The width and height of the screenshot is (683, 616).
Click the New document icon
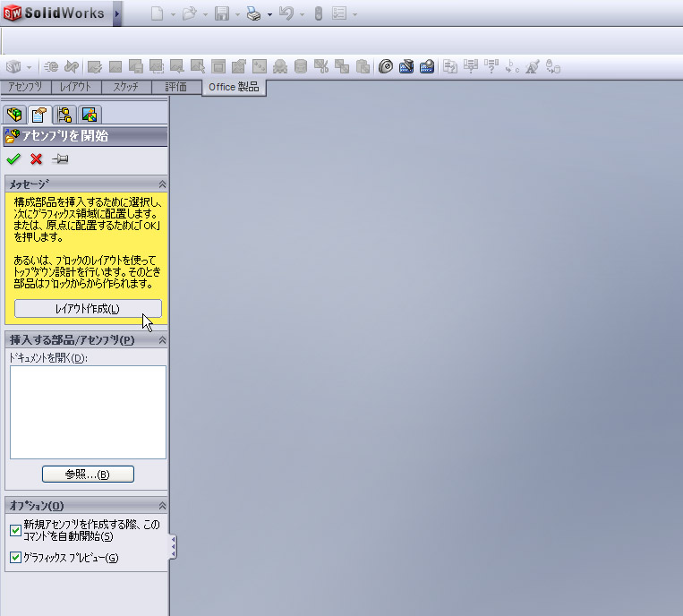[x=157, y=14]
